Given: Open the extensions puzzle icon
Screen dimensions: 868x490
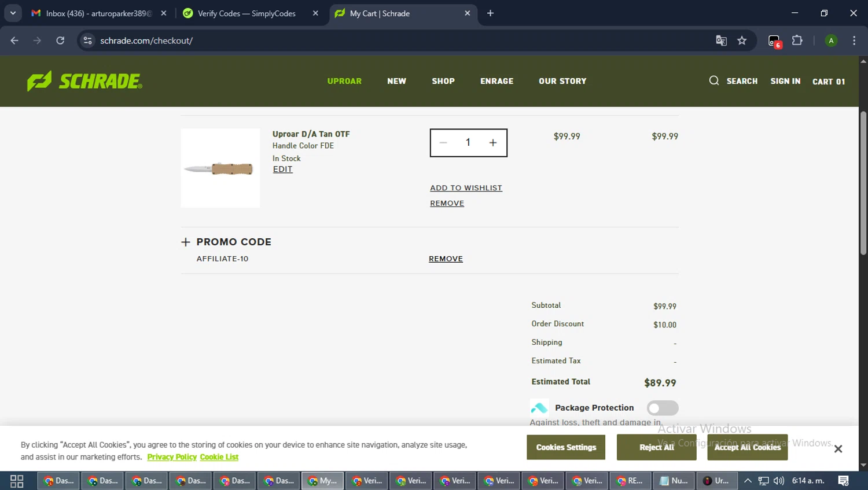Looking at the screenshot, I should [x=797, y=40].
